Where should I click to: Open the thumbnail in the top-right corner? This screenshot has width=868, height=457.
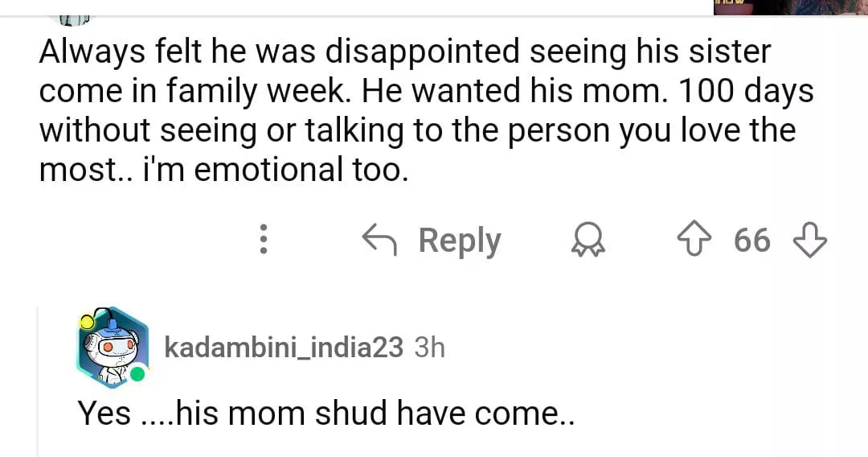[789, 7]
